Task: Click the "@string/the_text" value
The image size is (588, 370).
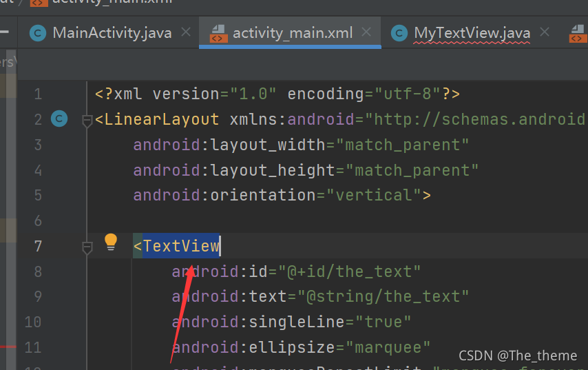Action: tap(383, 297)
